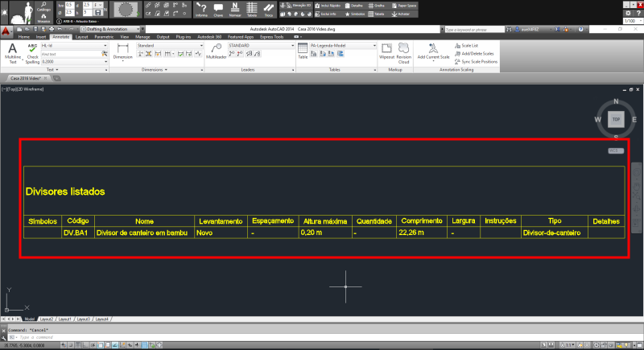Open the Manage ribbon tab
This screenshot has height=350, width=644.
click(x=142, y=37)
